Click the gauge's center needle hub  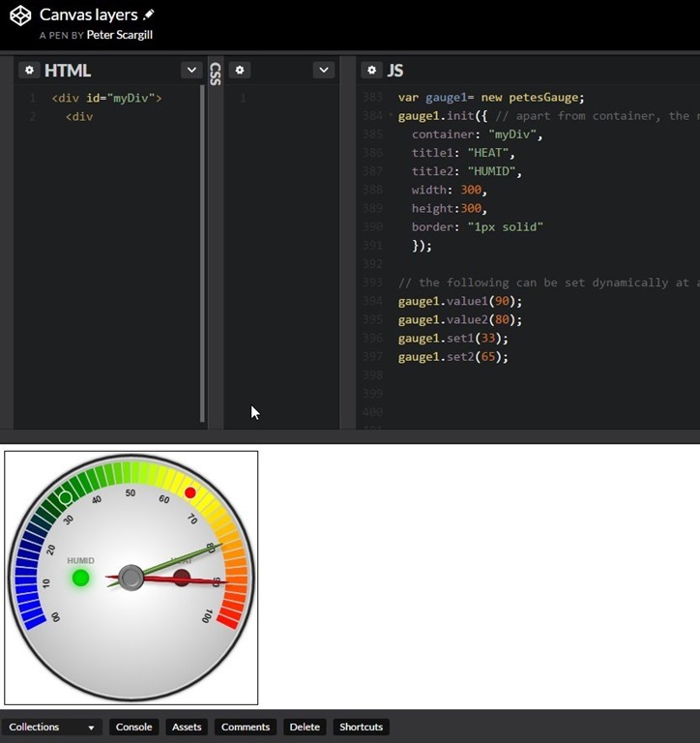(x=131, y=578)
